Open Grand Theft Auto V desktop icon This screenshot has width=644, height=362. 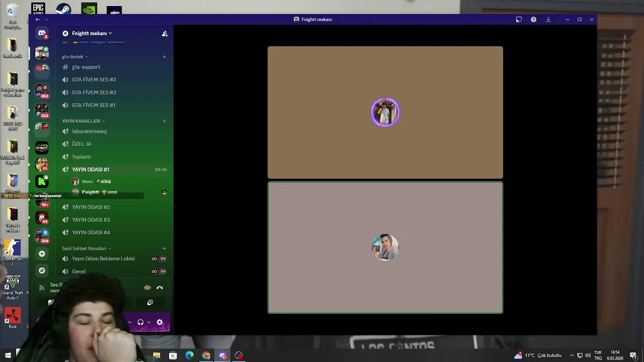click(x=13, y=287)
